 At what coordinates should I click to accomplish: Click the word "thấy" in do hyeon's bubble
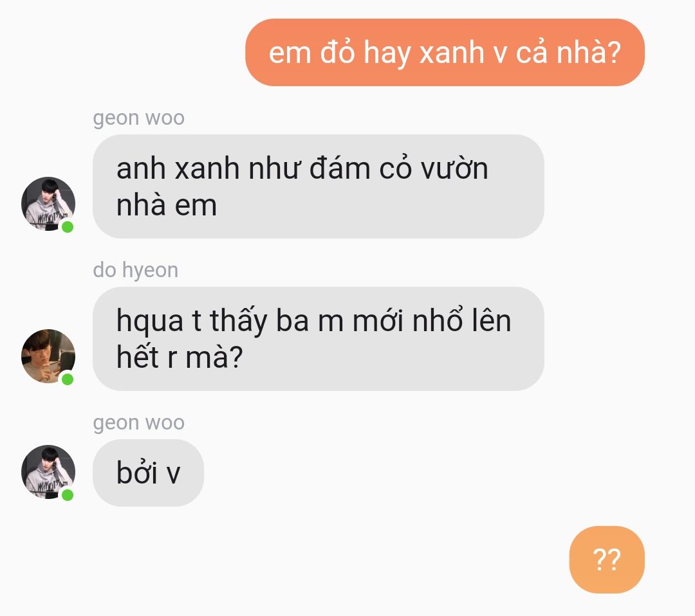coord(239,321)
